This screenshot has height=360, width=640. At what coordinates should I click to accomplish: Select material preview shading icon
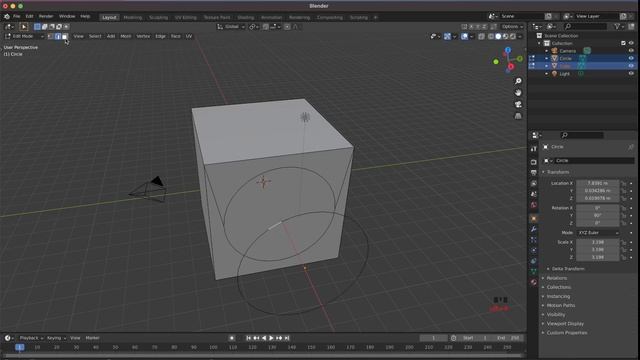coord(505,36)
